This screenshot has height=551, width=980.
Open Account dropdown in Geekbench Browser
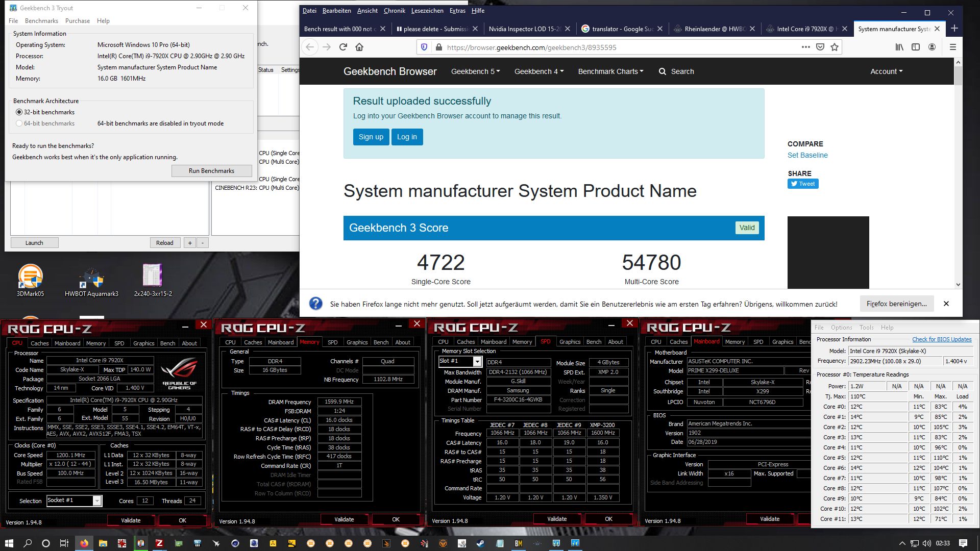886,71
